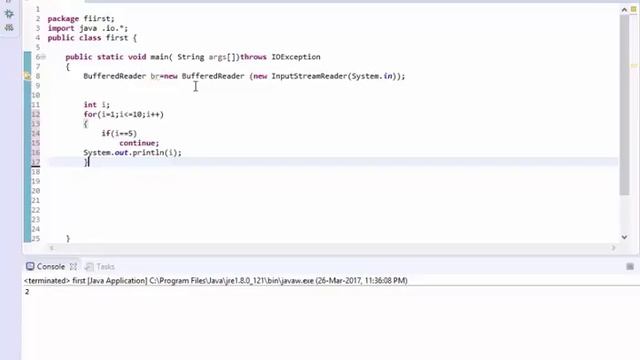The image size is (640, 360).
Task: Click the "if(i==5)" condition line
Action: point(119,133)
